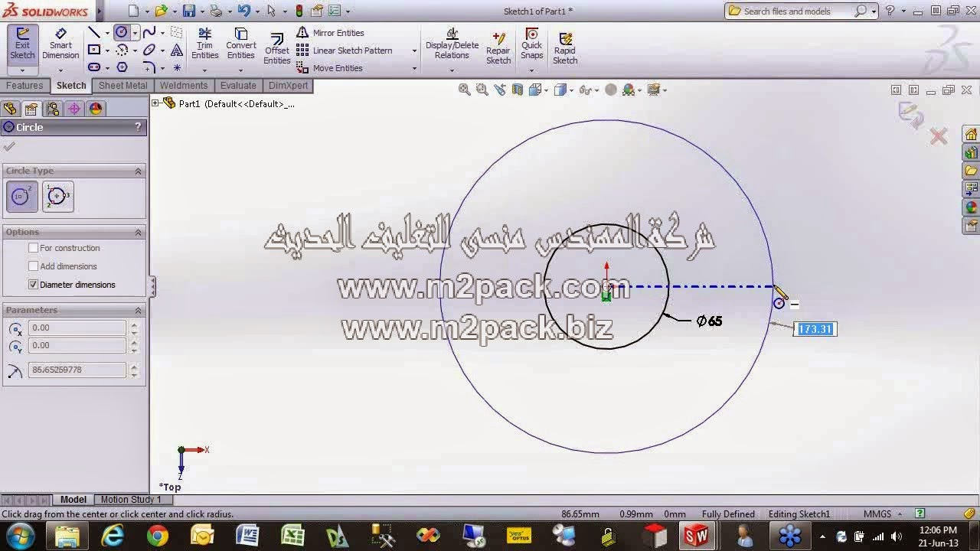This screenshot has width=980, height=551.
Task: Click Quick Snaps
Action: tap(531, 44)
